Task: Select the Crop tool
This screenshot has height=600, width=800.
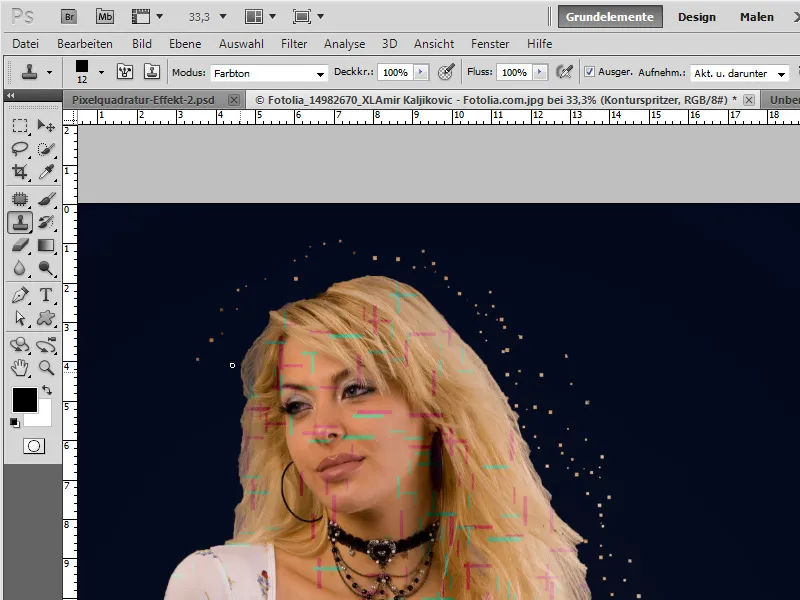Action: [20, 171]
